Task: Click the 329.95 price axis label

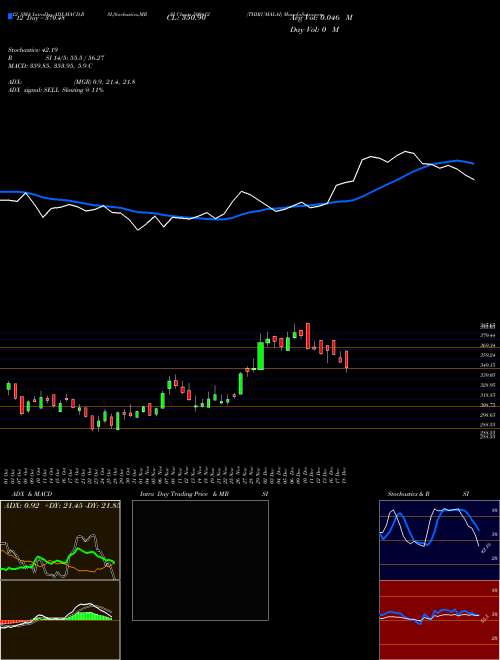Action: point(488,385)
